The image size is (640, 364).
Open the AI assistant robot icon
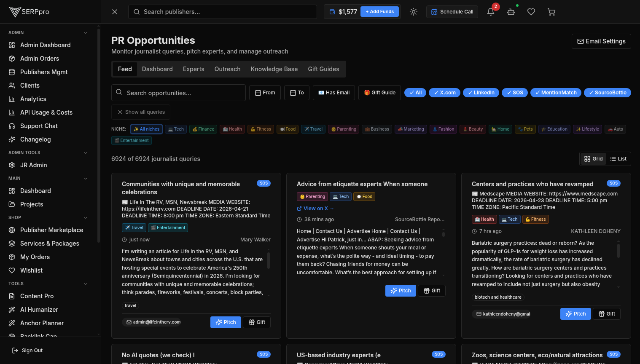click(x=511, y=11)
